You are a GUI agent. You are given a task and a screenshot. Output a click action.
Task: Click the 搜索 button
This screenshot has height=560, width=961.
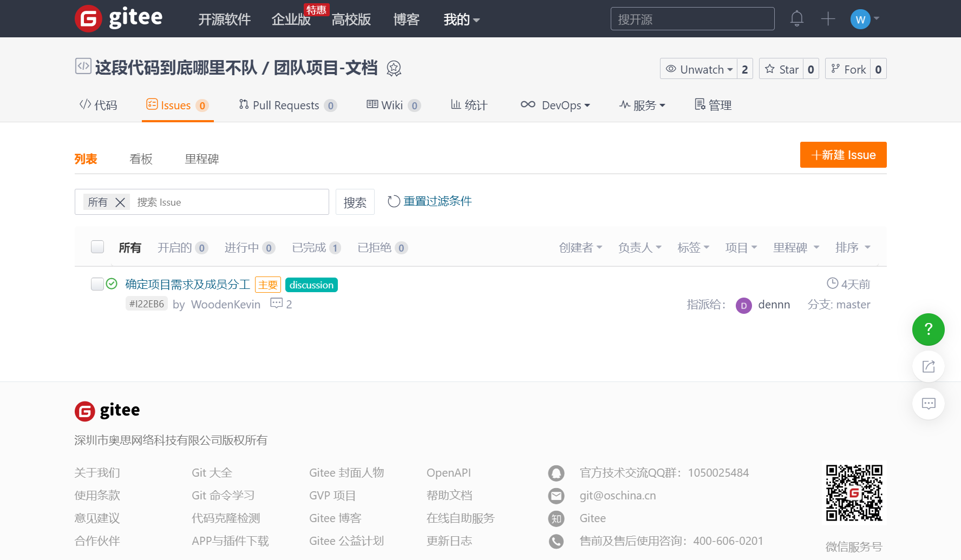coord(355,202)
